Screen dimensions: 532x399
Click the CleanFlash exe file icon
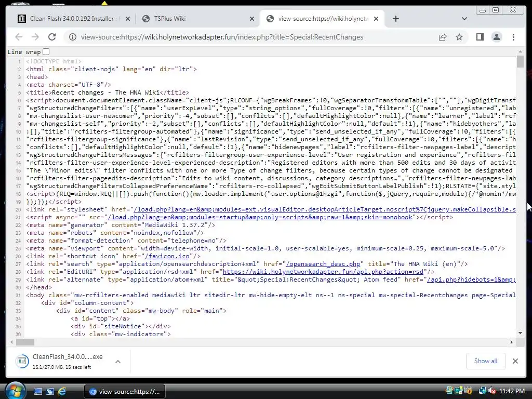pos(22,361)
